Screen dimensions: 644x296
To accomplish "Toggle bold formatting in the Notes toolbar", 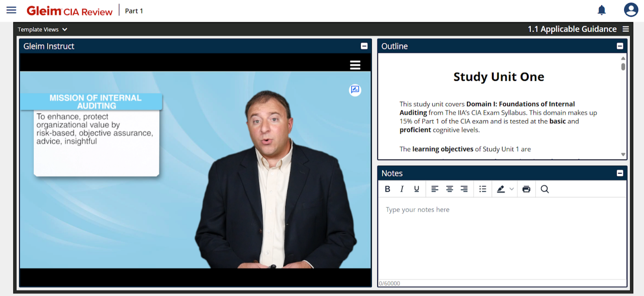I will click(x=387, y=189).
